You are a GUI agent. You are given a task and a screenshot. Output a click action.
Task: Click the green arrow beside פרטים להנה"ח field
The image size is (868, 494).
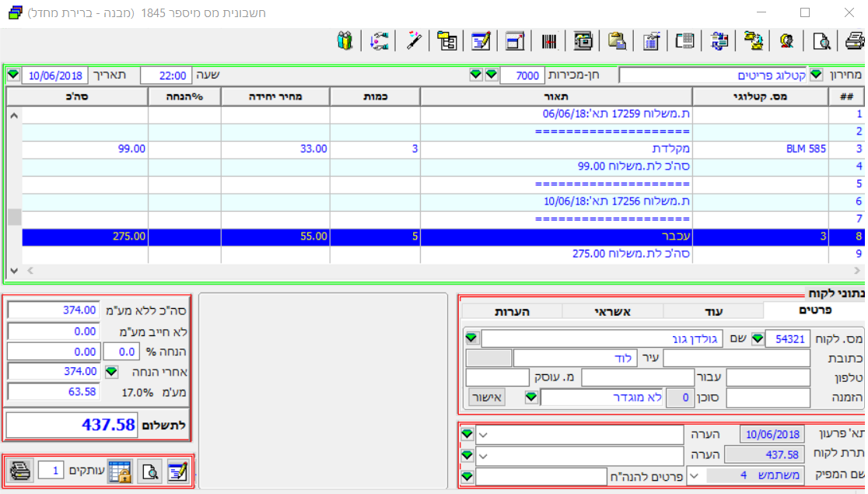pyautogui.click(x=467, y=476)
